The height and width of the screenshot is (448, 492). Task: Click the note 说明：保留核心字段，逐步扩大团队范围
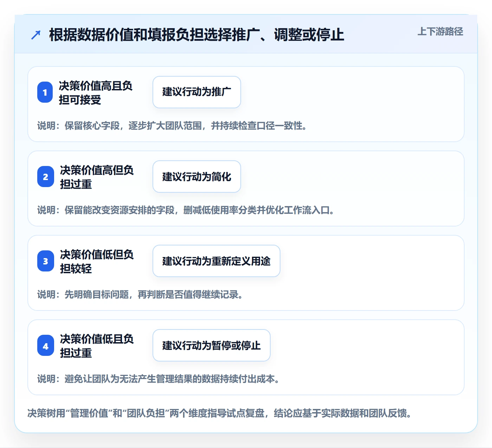click(172, 126)
